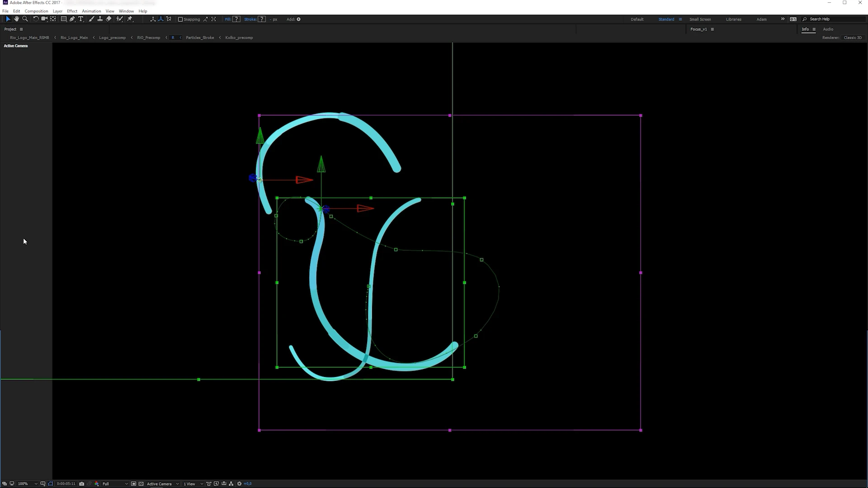
Task: Navigate to Particles_Stroke composition breadcrumb
Action: tap(199, 38)
